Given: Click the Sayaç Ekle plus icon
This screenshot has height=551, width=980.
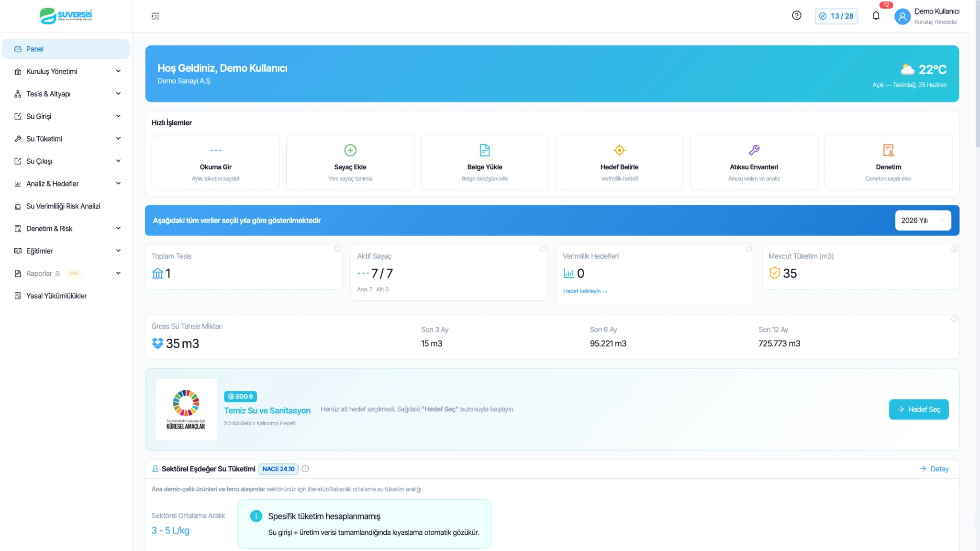Looking at the screenshot, I should [x=350, y=150].
